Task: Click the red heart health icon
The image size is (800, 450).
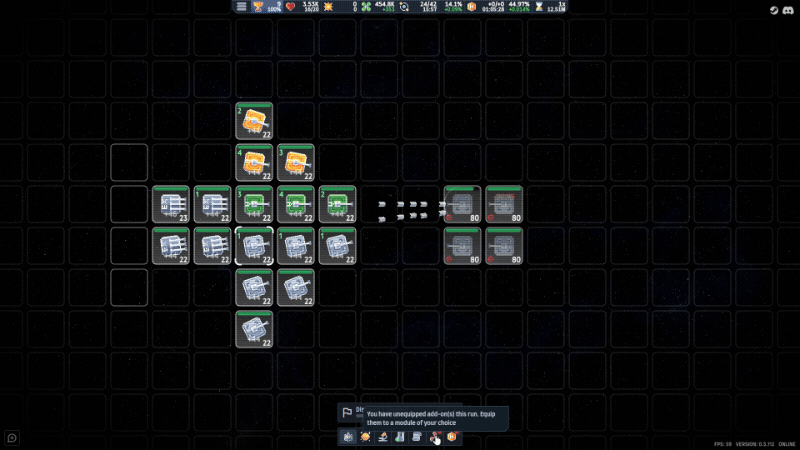Action: [290, 7]
